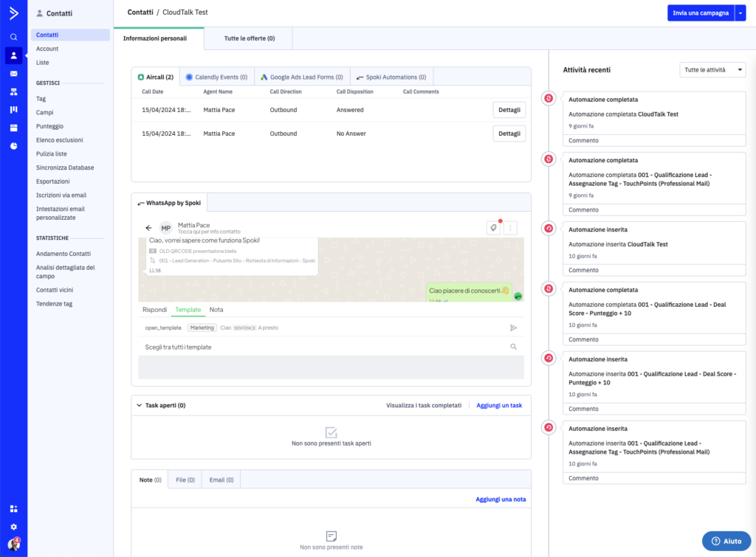Open the apps grid icon in sidebar

13,509
